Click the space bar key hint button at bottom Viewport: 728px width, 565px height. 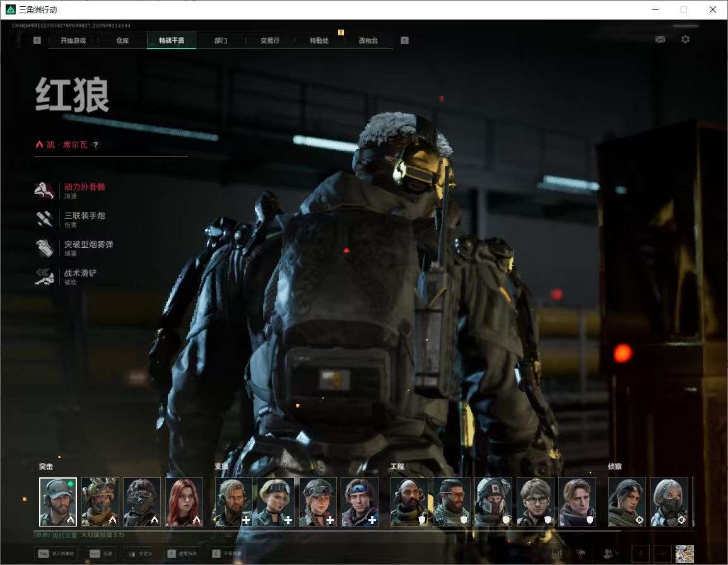click(101, 554)
